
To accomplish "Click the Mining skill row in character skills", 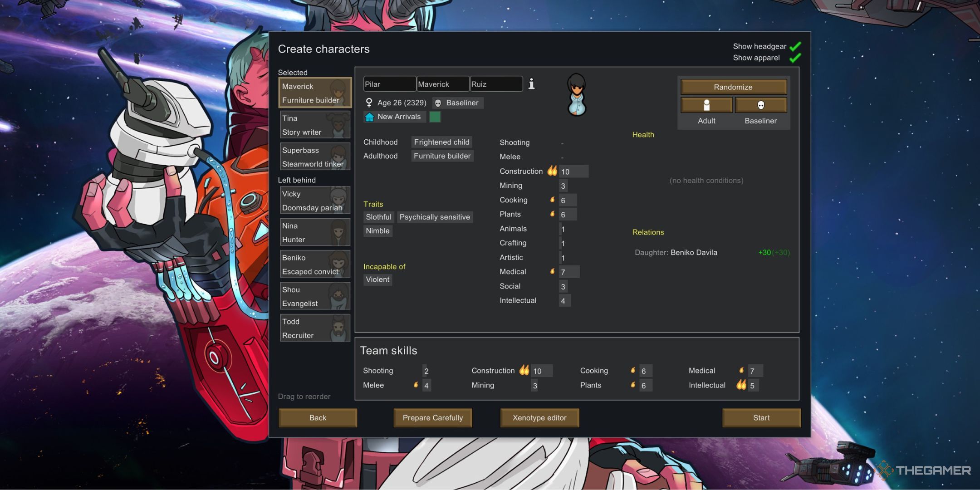I will pyautogui.click(x=534, y=186).
